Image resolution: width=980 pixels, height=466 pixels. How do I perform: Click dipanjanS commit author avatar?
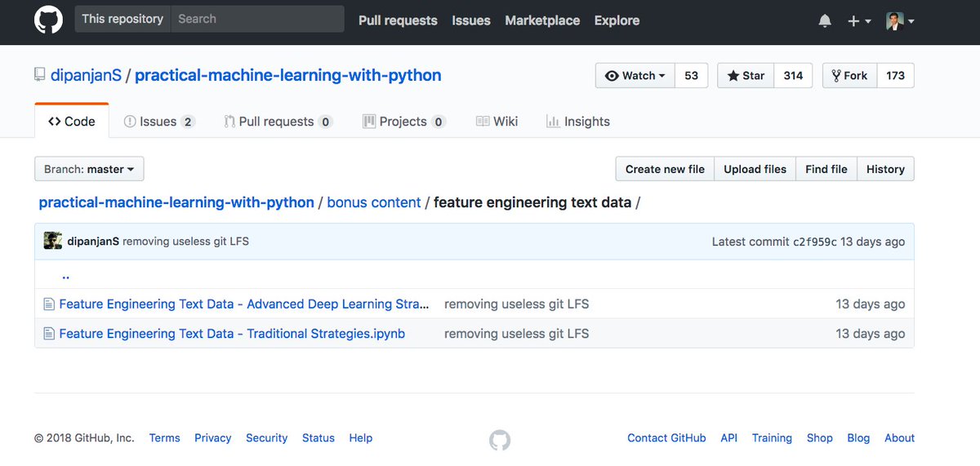(x=53, y=241)
